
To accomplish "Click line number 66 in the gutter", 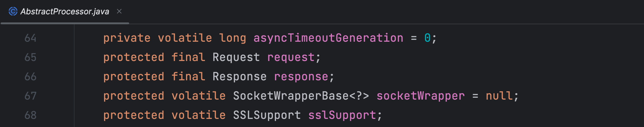I will coord(30,77).
